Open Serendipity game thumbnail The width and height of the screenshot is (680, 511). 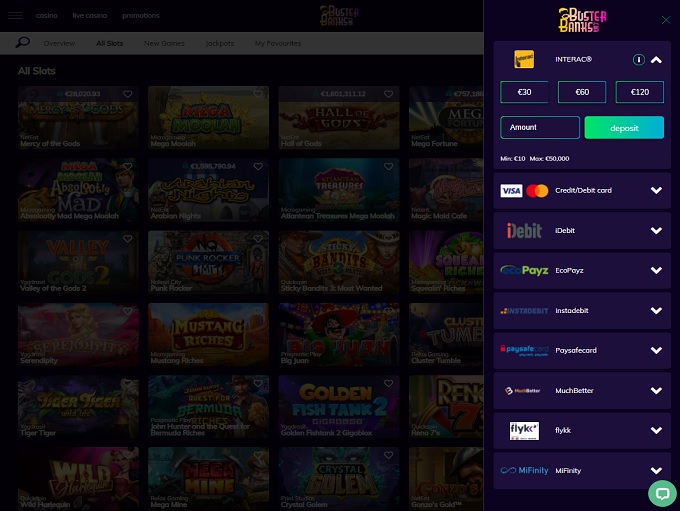[x=78, y=334]
